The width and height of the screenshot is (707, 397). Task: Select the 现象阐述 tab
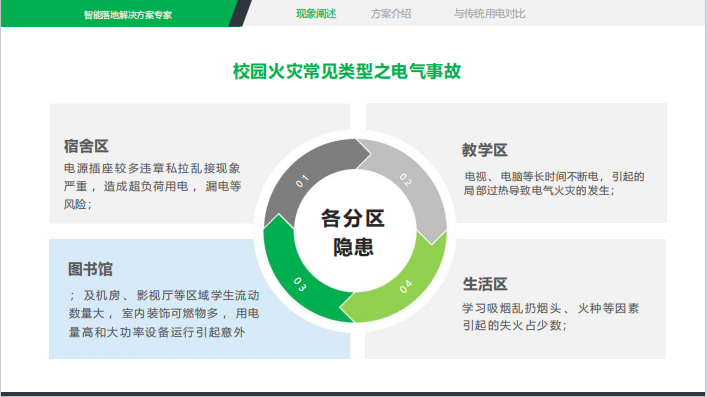pyautogui.click(x=316, y=14)
